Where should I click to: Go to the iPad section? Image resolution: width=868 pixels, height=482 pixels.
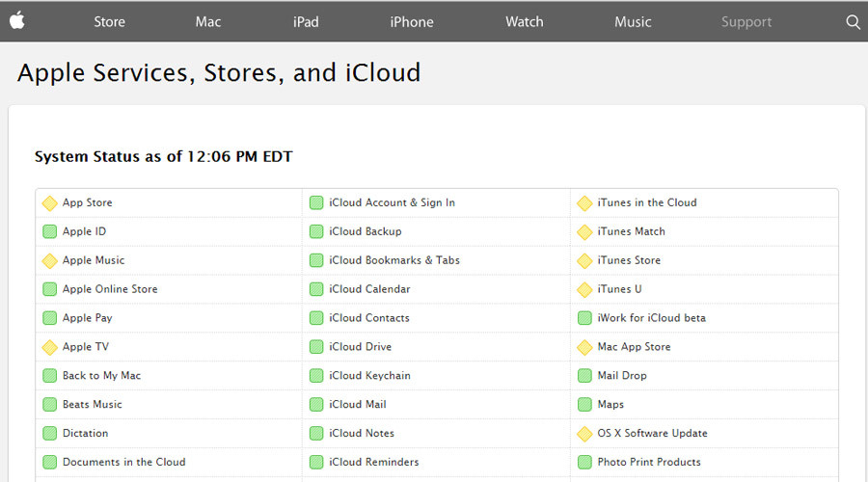(x=306, y=21)
